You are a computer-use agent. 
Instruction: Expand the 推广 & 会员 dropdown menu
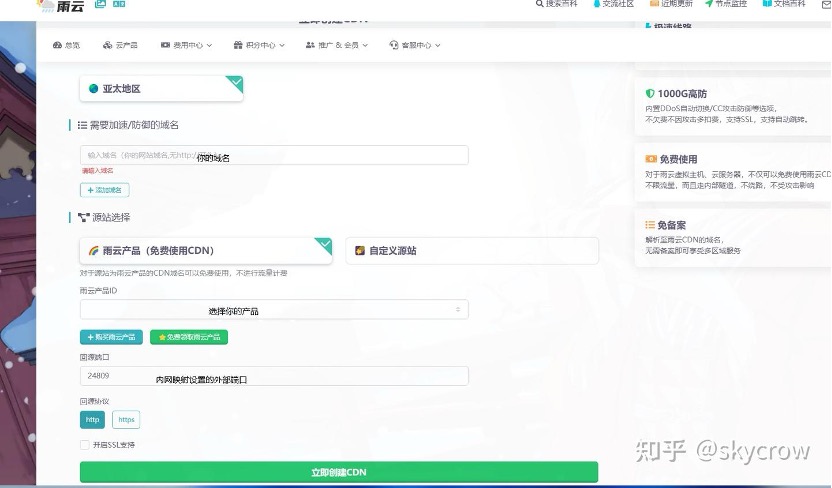[337, 45]
